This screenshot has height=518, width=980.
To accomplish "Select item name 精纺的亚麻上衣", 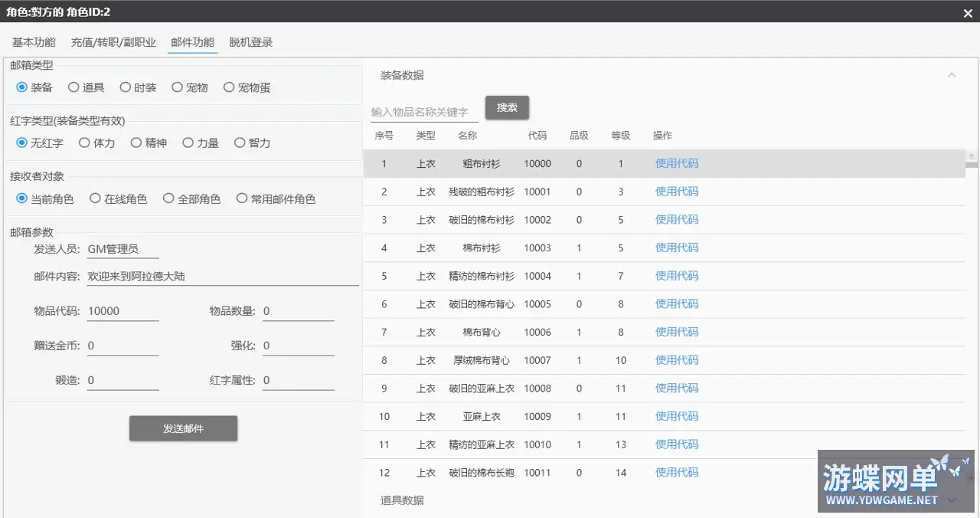I will tap(482, 444).
